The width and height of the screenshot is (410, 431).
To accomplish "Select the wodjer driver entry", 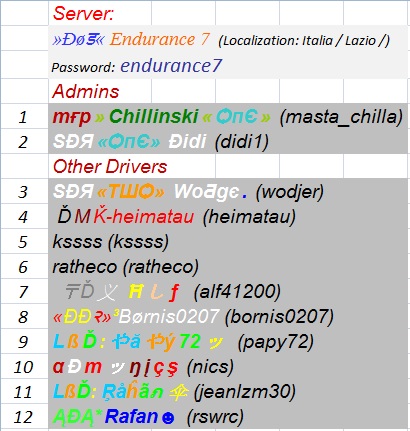I will click(x=228, y=191).
